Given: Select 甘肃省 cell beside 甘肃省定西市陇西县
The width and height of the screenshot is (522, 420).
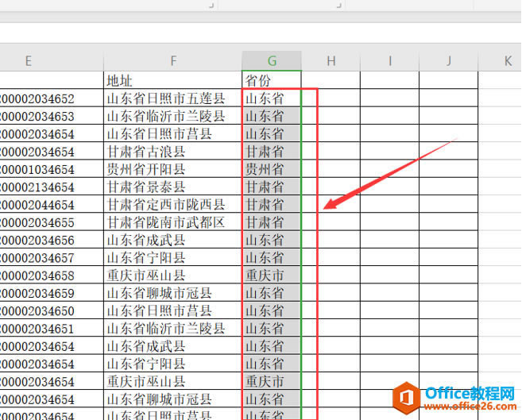Looking at the screenshot, I should pyautogui.click(x=272, y=204).
